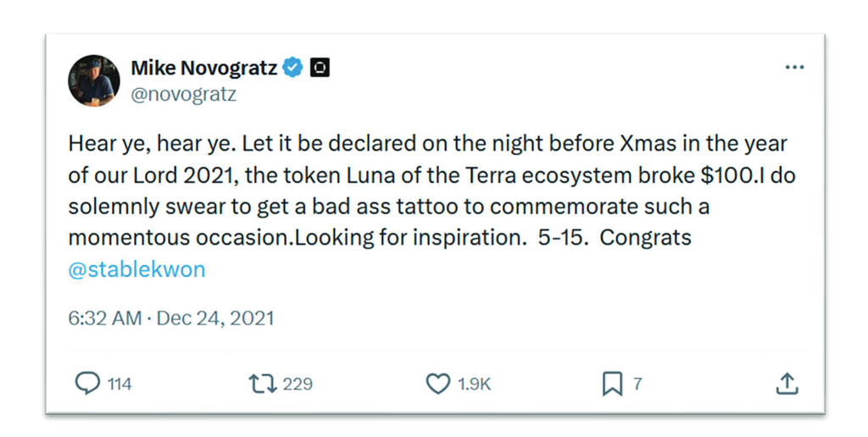
Task: Click the Dec 24, 2021 date
Action: pyautogui.click(x=215, y=318)
